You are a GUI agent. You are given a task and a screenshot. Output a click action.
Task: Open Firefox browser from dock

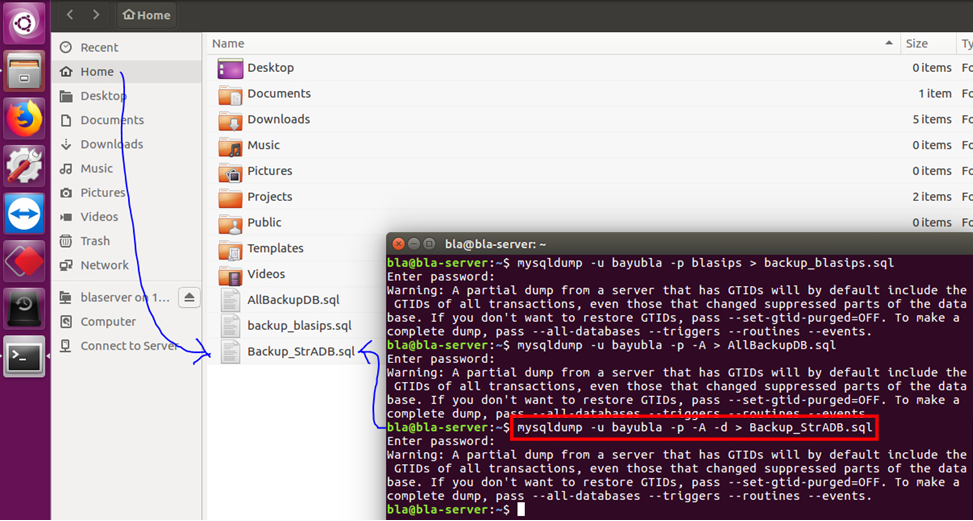24,118
